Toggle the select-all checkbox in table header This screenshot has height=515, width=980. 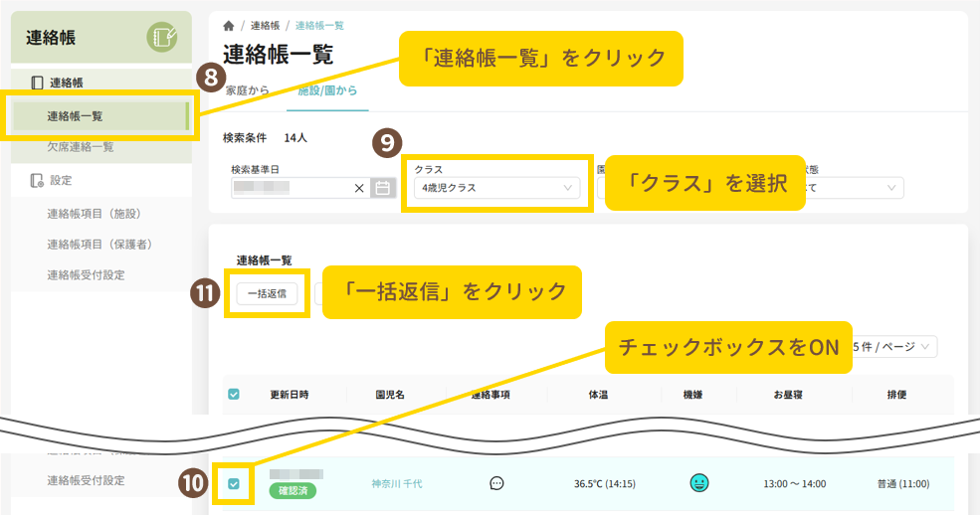pos(234,395)
